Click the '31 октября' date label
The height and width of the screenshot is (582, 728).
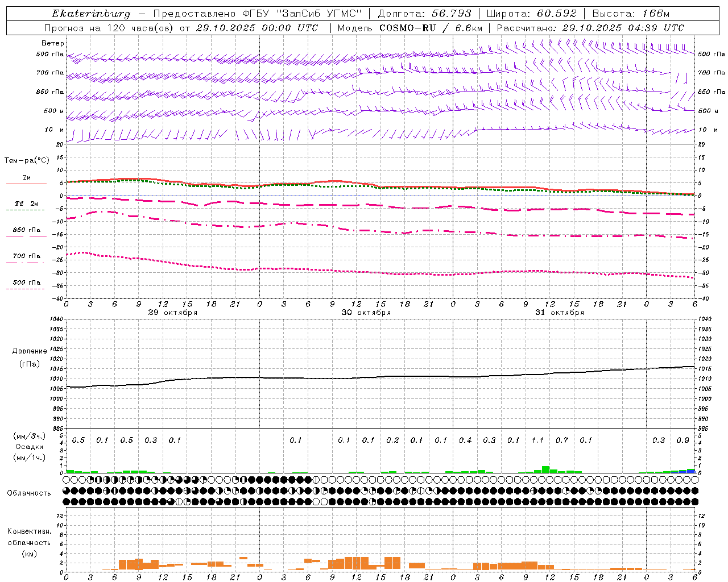tap(560, 313)
